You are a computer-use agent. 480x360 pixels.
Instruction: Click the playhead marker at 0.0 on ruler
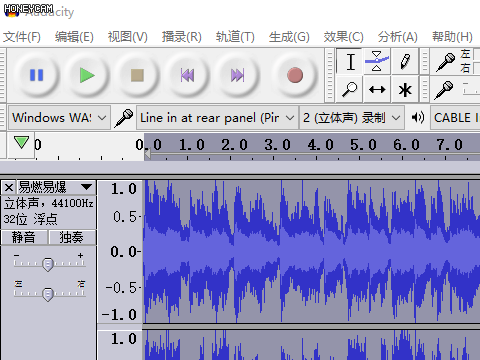tap(147, 154)
